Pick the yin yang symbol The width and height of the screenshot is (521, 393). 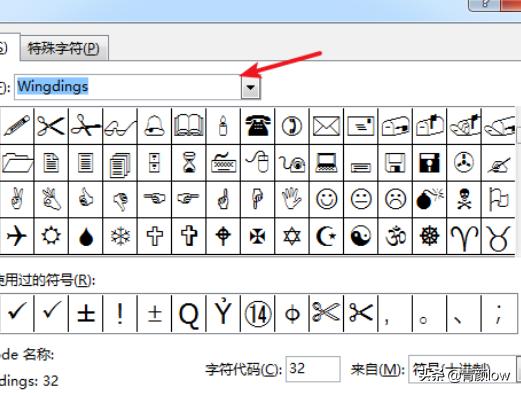[361, 236]
